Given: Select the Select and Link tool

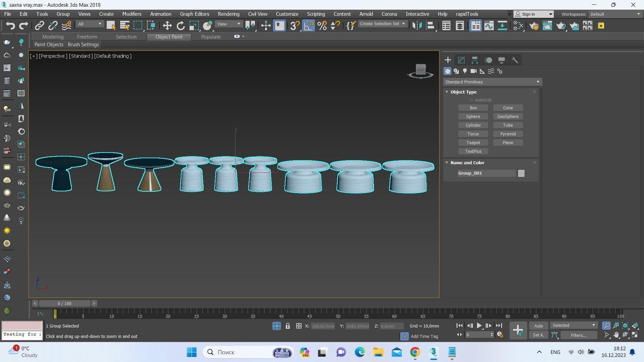Looking at the screenshot, I should point(40,26).
